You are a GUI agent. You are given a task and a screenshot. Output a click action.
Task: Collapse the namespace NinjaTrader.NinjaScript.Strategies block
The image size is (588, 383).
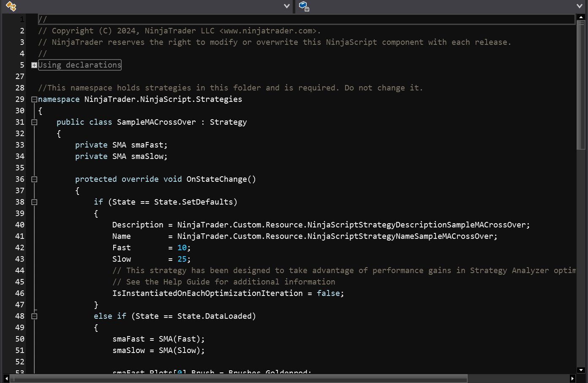coord(34,99)
